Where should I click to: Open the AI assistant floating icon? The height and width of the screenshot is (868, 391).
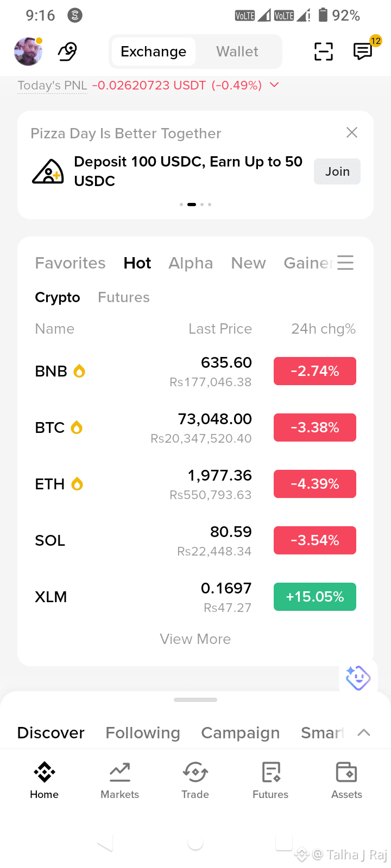(x=358, y=678)
